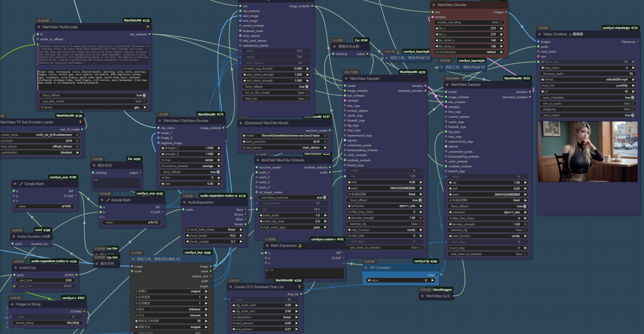Open help on T5 Text Encoder Loader

click(x=80, y=122)
